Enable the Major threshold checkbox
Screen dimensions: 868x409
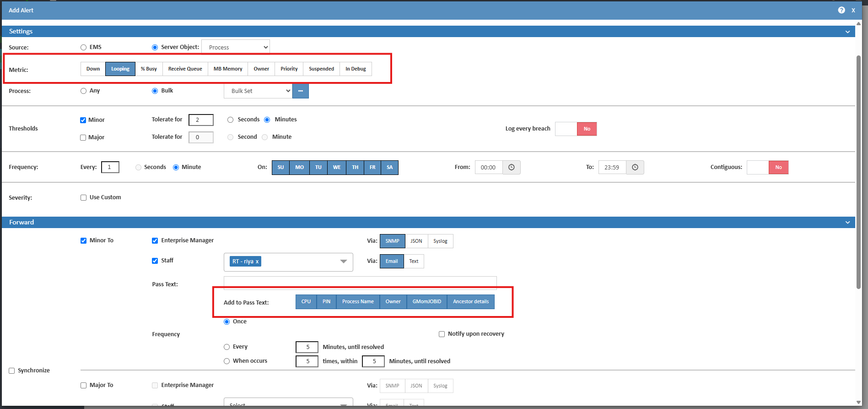coord(83,137)
